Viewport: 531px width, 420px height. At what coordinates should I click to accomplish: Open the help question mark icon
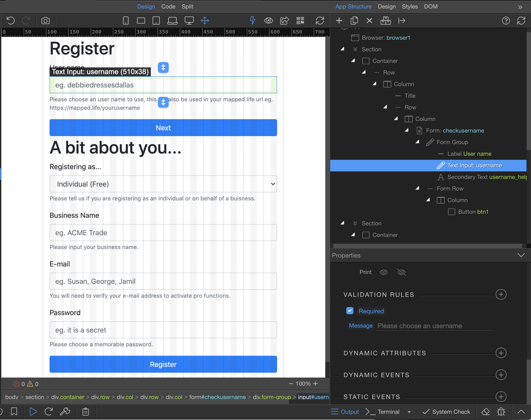(506, 21)
